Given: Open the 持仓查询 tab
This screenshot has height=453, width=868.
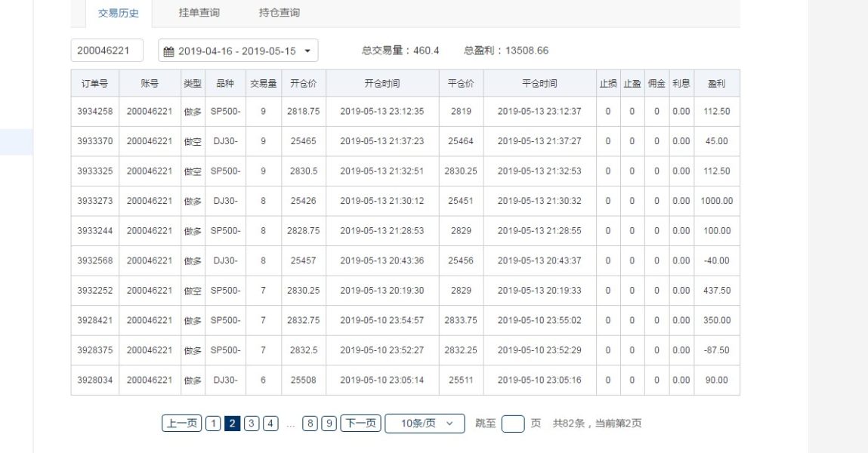Looking at the screenshot, I should click(x=279, y=13).
